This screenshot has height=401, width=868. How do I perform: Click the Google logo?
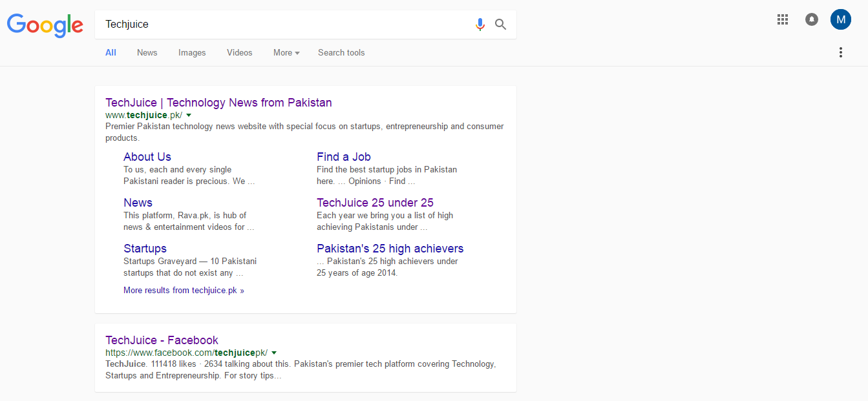pos(45,25)
